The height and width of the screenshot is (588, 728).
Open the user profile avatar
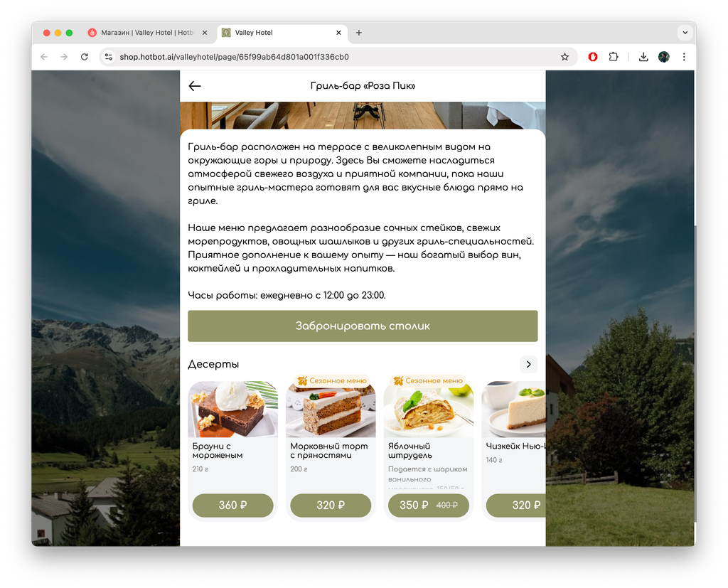point(663,57)
